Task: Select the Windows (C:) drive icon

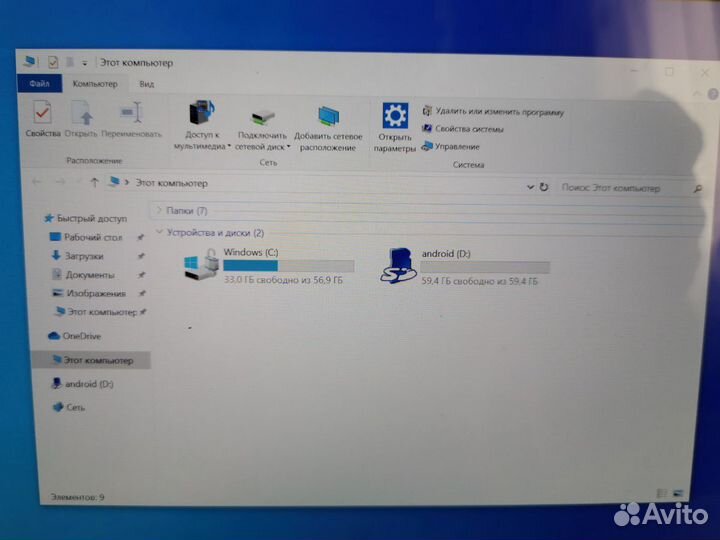Action: (x=202, y=264)
